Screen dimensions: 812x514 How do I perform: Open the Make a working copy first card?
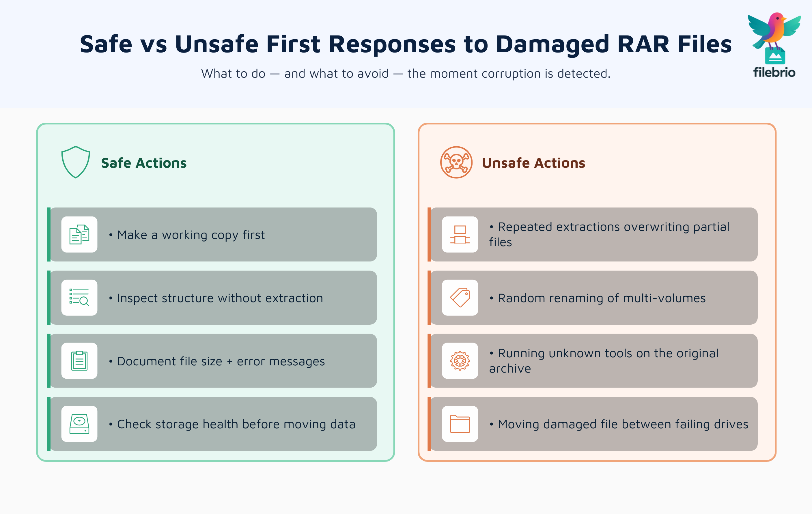tap(212, 235)
